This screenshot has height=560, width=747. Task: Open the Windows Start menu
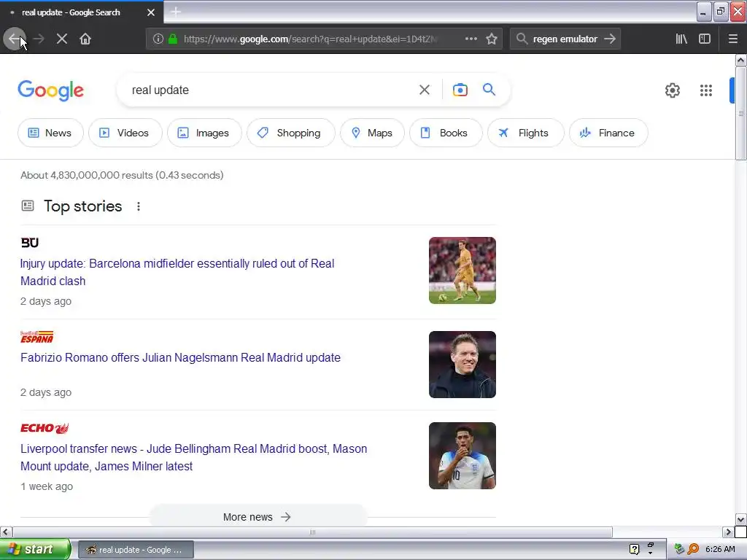pyautogui.click(x=34, y=549)
